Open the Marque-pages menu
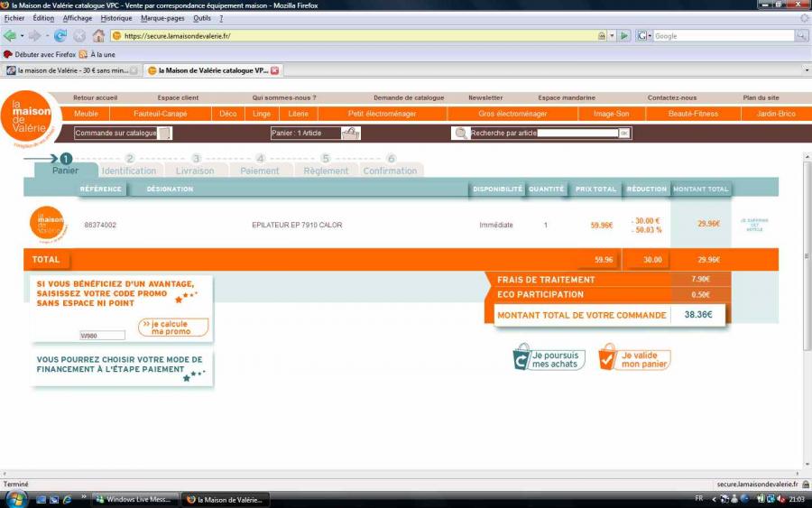This screenshot has width=812, height=508. point(162,18)
